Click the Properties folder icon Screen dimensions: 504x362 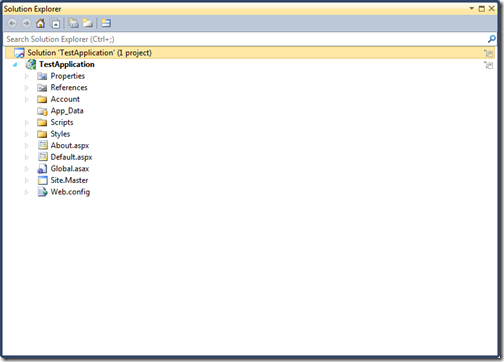[42, 76]
